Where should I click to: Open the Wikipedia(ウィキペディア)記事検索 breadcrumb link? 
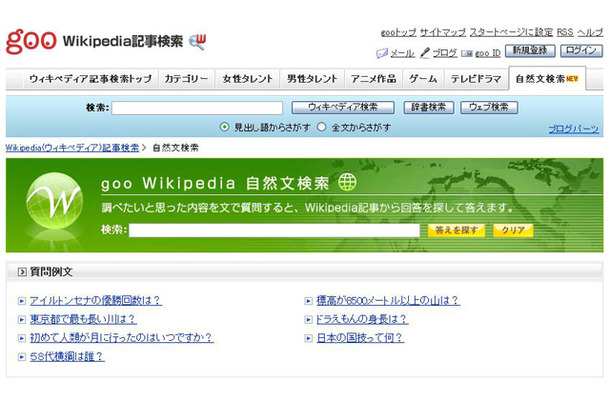pyautogui.click(x=72, y=148)
